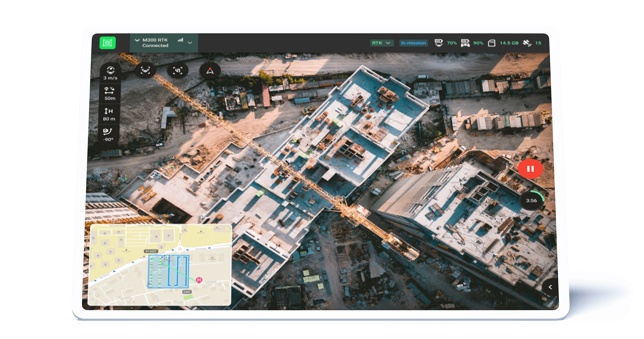
Task: Click the frame capture icon next to drone view
Action: (x=178, y=70)
